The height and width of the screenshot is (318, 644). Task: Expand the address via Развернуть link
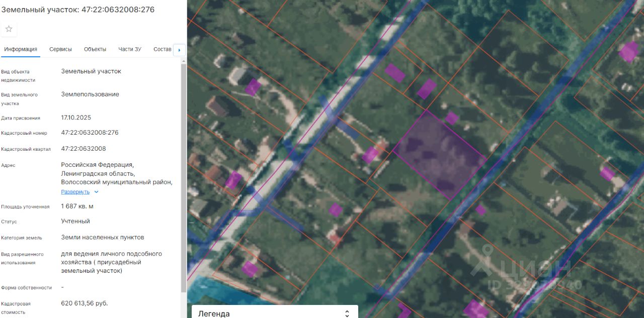pos(75,192)
